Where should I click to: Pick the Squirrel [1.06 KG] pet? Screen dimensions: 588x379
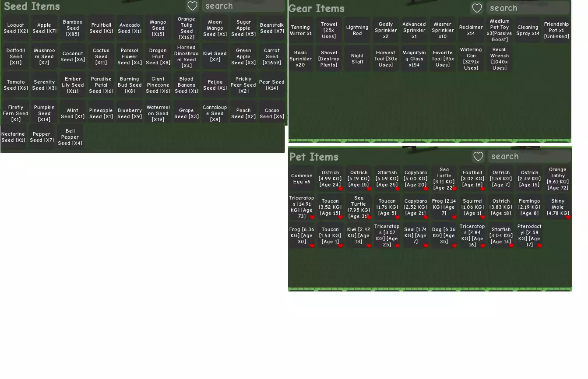pos(472,207)
